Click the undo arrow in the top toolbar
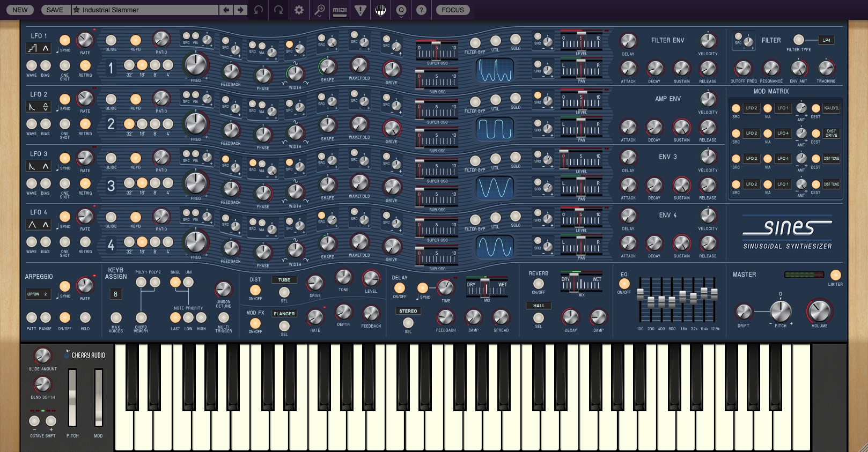Screen dimensions: 868x452 click(x=259, y=10)
